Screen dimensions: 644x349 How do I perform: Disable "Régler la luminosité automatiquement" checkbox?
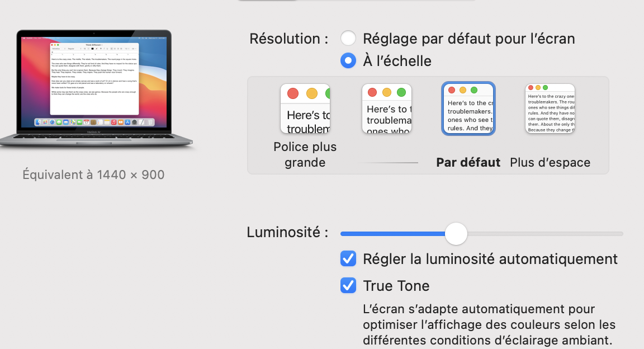click(x=348, y=259)
